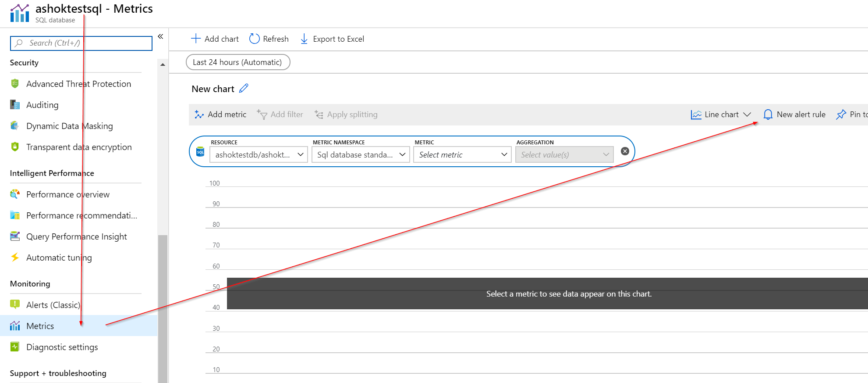Click the New chart title text
This screenshot has height=383, width=868.
[x=213, y=89]
